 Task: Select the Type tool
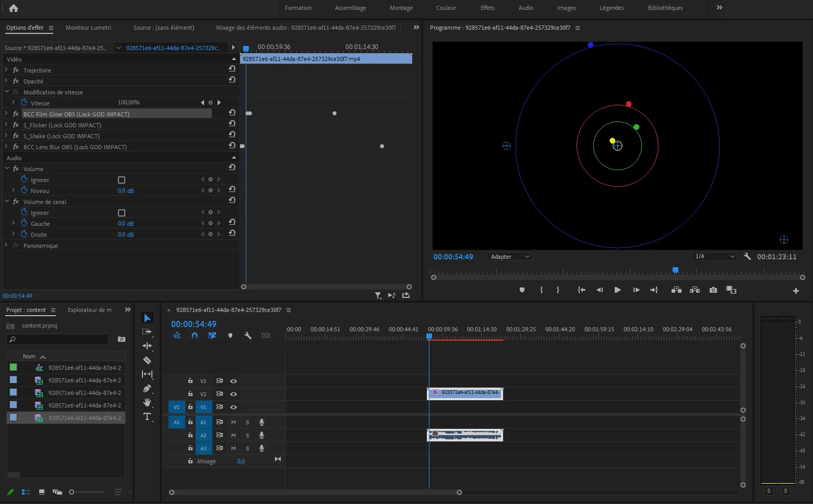click(147, 416)
